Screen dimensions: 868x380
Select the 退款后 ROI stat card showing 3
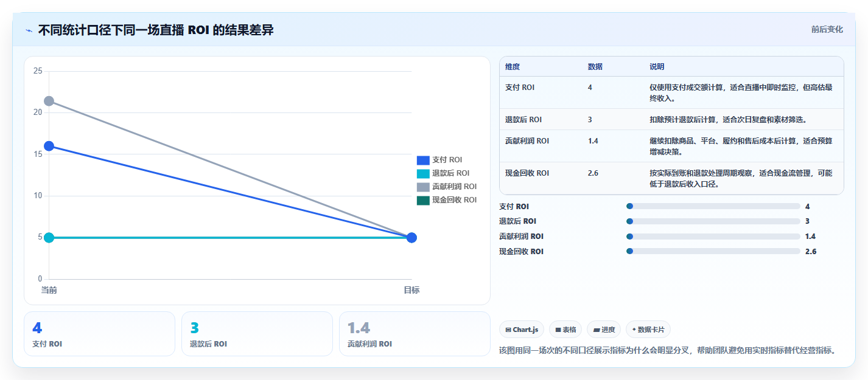pos(257,334)
